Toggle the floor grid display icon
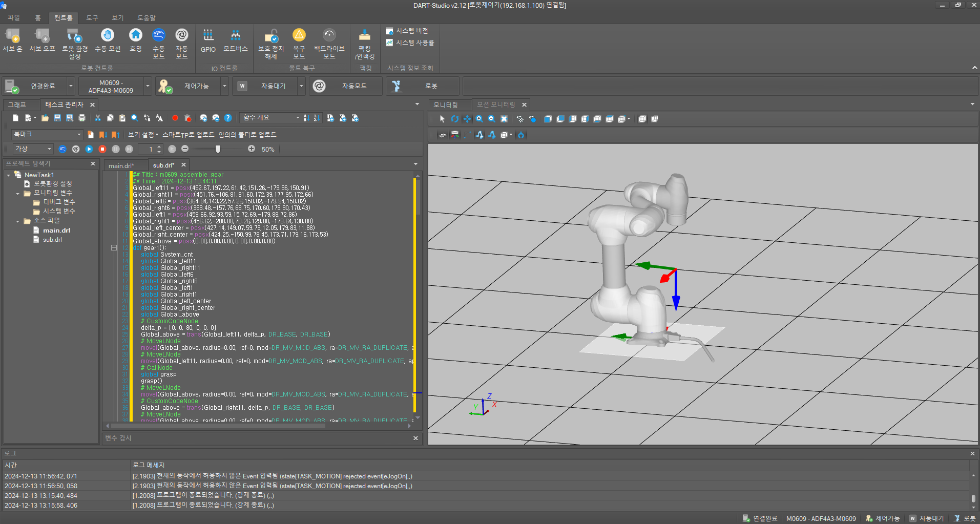The width and height of the screenshot is (980, 524). [443, 135]
